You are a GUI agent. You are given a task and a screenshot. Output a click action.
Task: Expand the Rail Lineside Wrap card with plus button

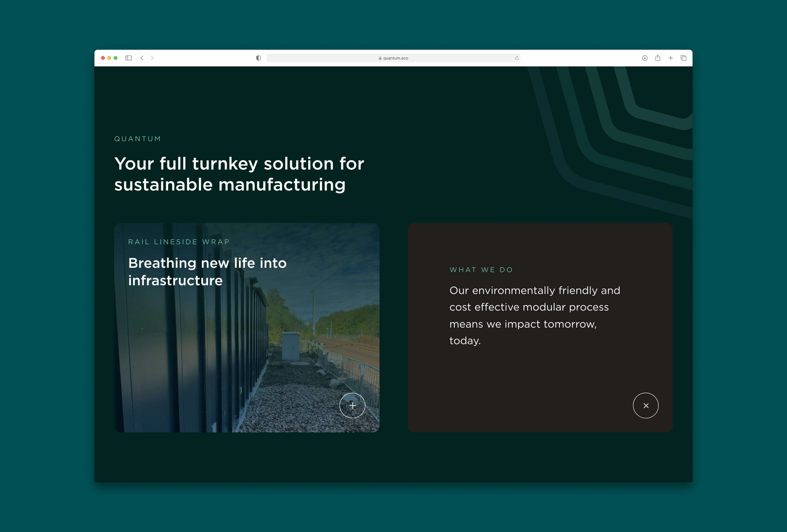tap(353, 405)
